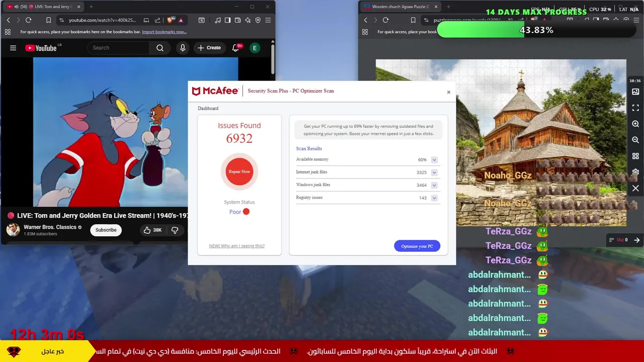Click the 43.83% progress bar overlay
The image size is (644, 362).
536,30
